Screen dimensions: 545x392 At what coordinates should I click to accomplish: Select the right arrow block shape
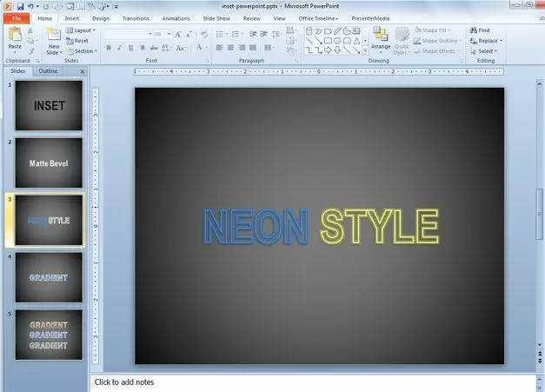[328, 50]
